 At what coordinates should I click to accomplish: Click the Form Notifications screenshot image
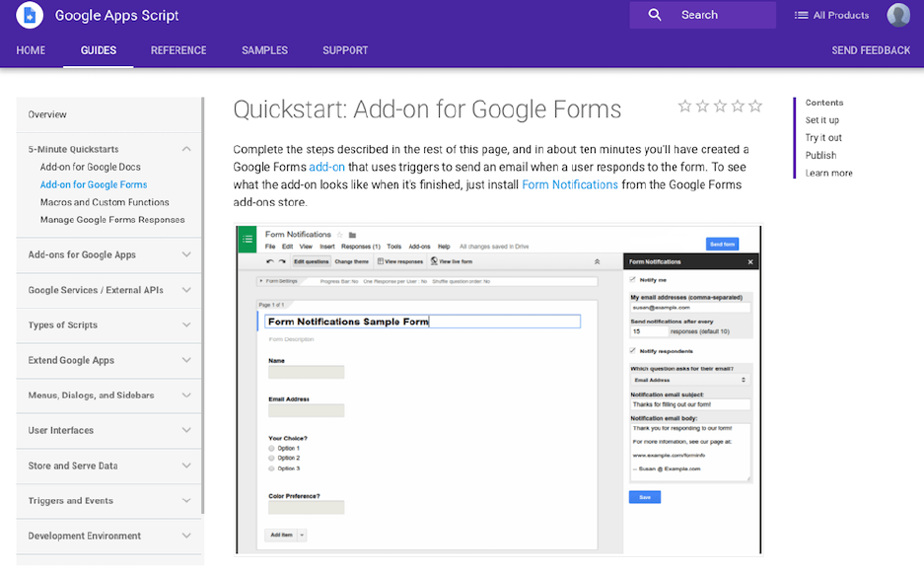pyautogui.click(x=498, y=390)
